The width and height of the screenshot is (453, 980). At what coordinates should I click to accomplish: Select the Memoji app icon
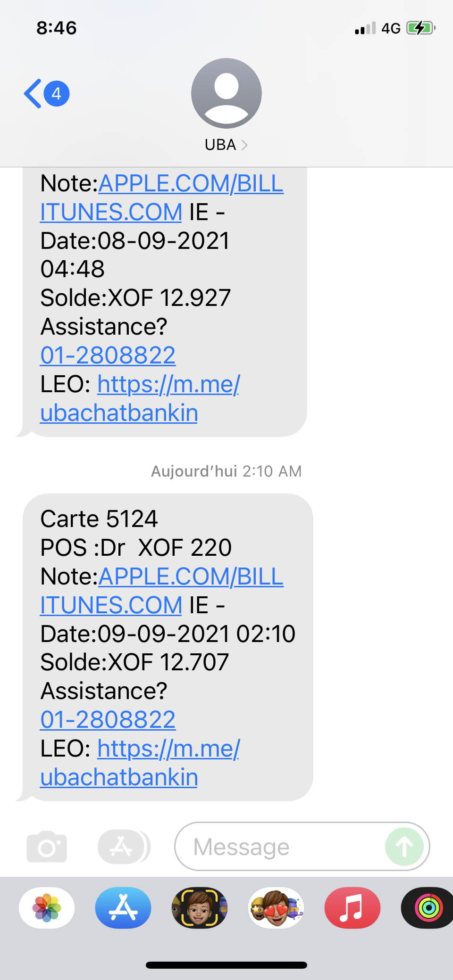(200, 908)
